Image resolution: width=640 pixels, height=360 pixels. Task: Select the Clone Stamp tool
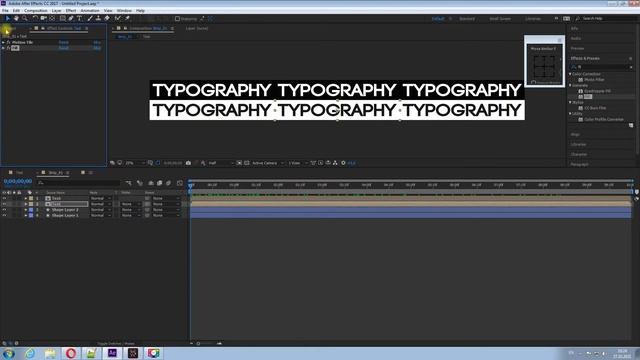point(98,18)
